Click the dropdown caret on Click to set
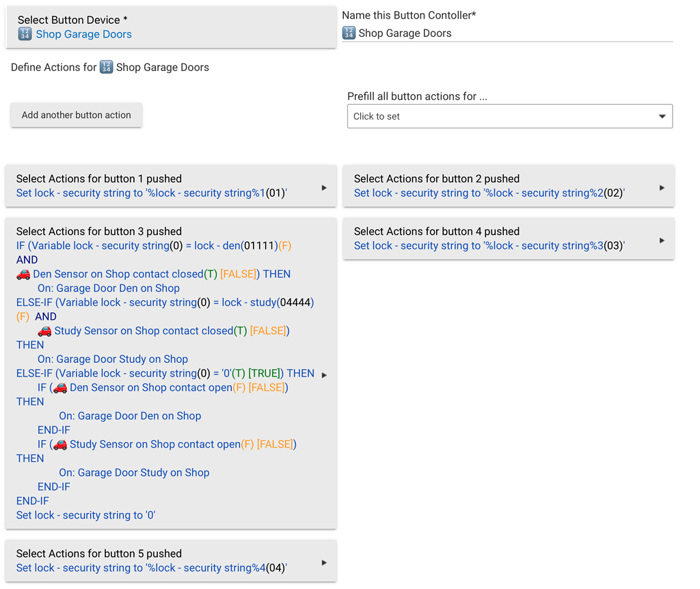 662,116
